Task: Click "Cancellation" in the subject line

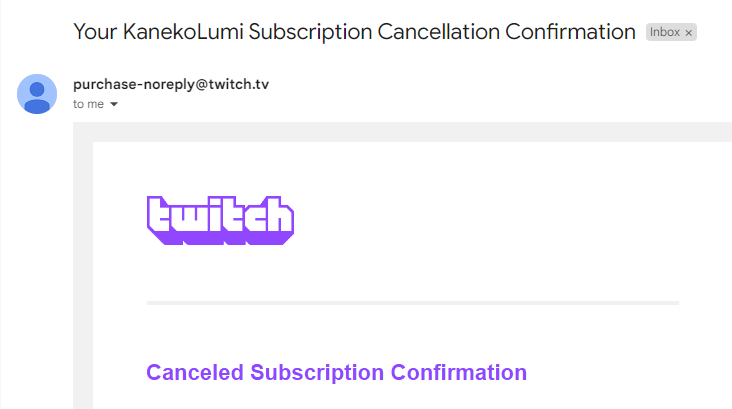Action: coord(438,32)
